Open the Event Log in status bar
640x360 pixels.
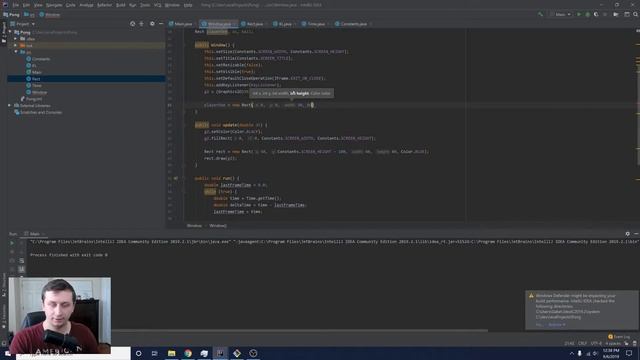pos(619,337)
